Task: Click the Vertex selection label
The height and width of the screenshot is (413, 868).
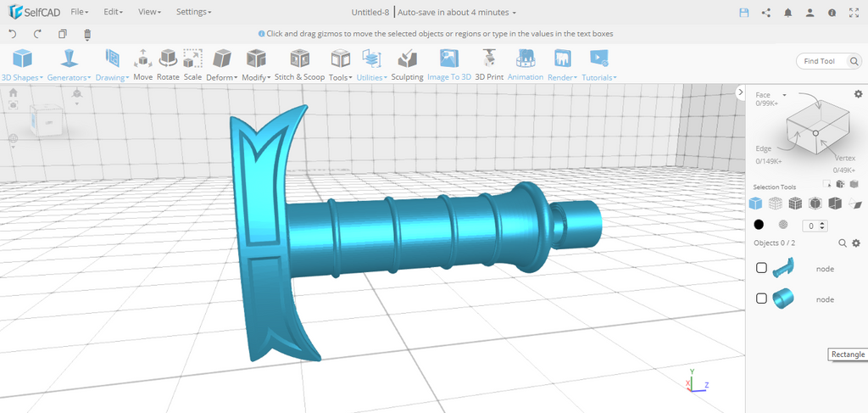Action: pyautogui.click(x=845, y=159)
